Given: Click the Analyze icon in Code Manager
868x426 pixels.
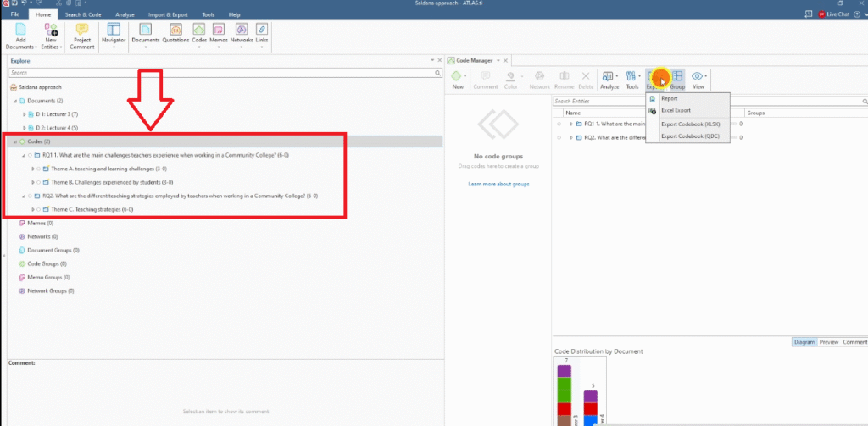Looking at the screenshot, I should point(609,80).
